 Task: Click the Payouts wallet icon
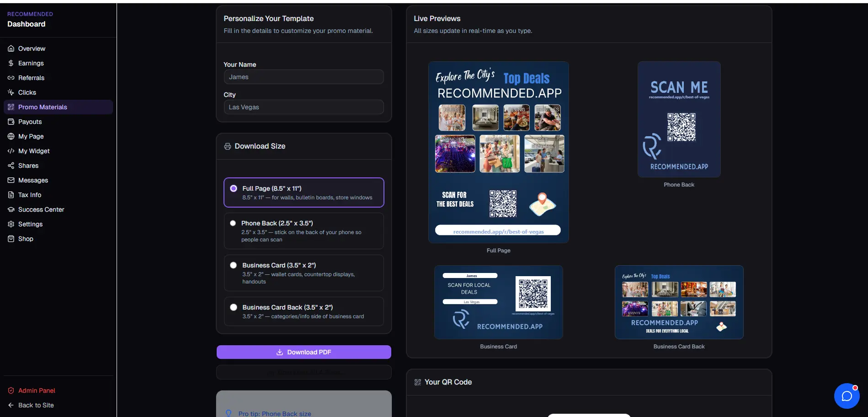pos(11,122)
